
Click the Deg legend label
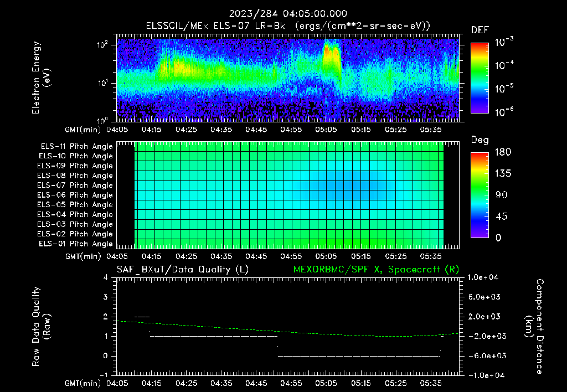click(x=480, y=140)
